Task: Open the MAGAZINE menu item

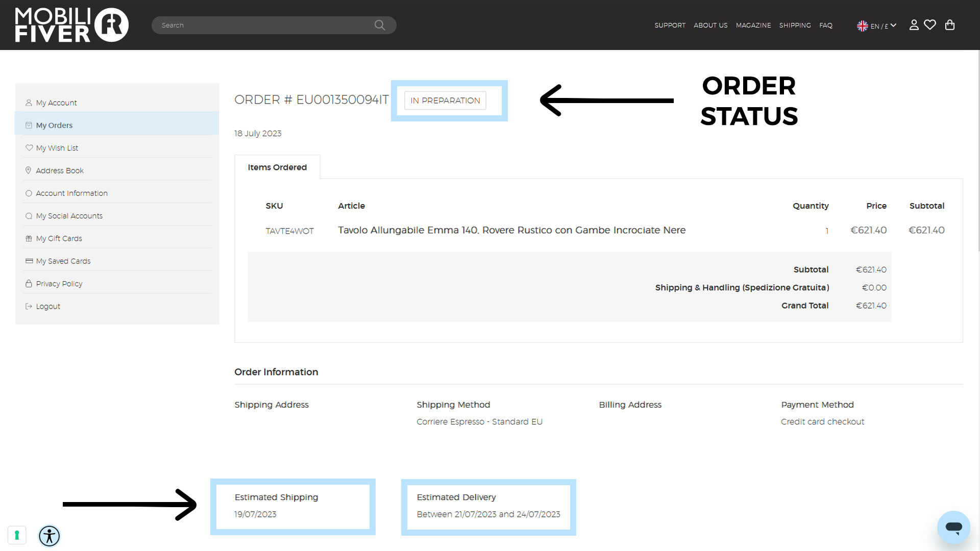Action: click(753, 25)
